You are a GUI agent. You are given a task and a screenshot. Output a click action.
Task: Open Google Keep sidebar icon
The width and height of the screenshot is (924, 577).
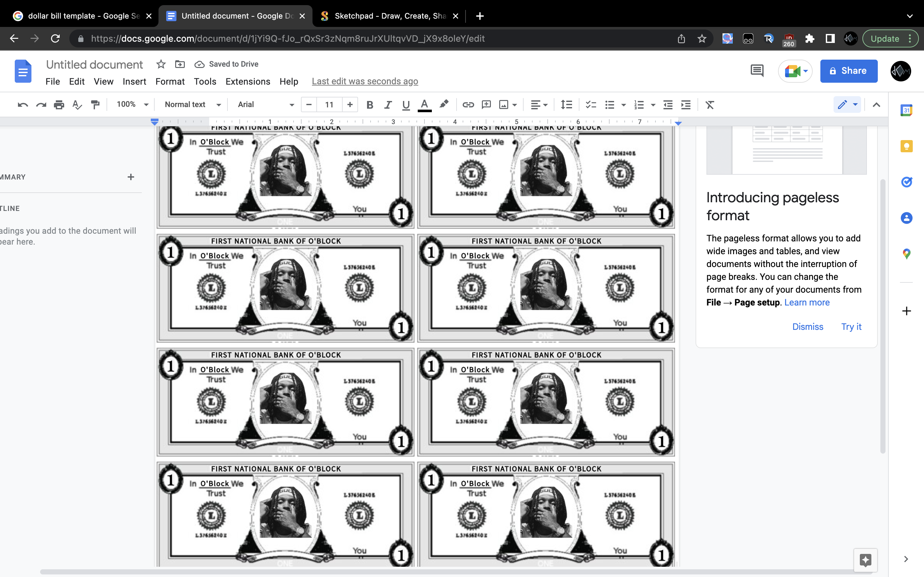click(906, 146)
